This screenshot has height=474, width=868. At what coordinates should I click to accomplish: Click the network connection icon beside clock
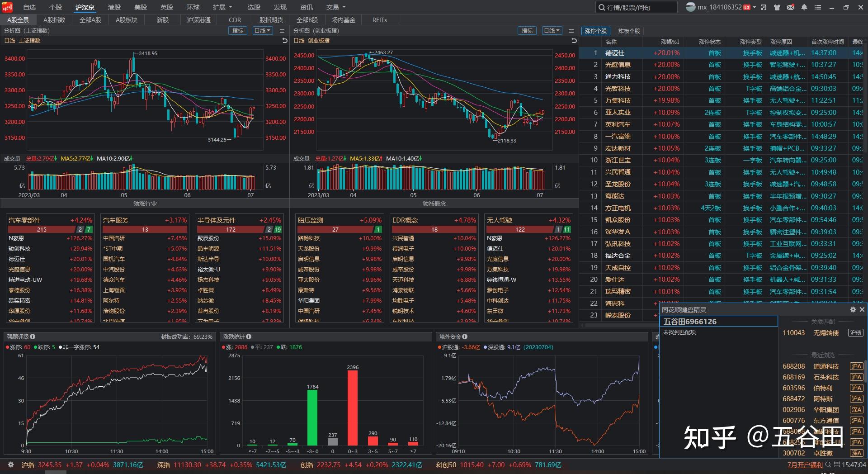point(837,465)
